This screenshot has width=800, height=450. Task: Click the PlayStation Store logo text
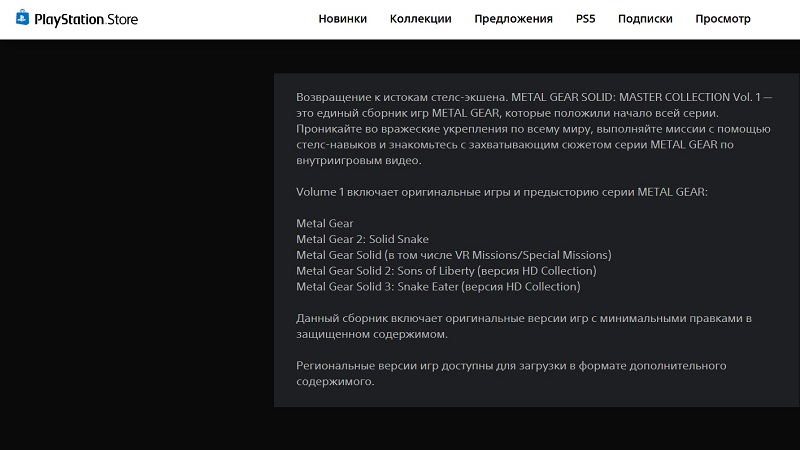[x=86, y=19]
